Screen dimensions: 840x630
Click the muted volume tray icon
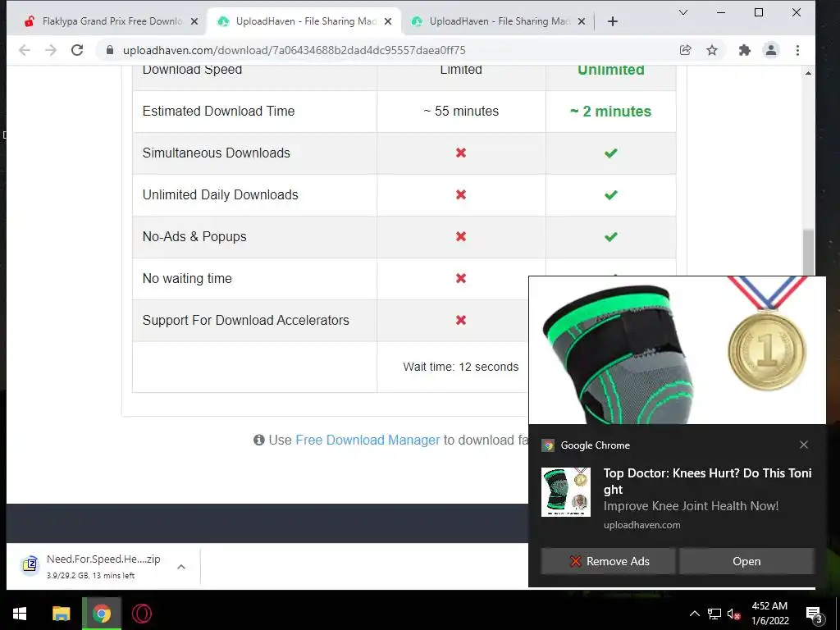coord(733,614)
